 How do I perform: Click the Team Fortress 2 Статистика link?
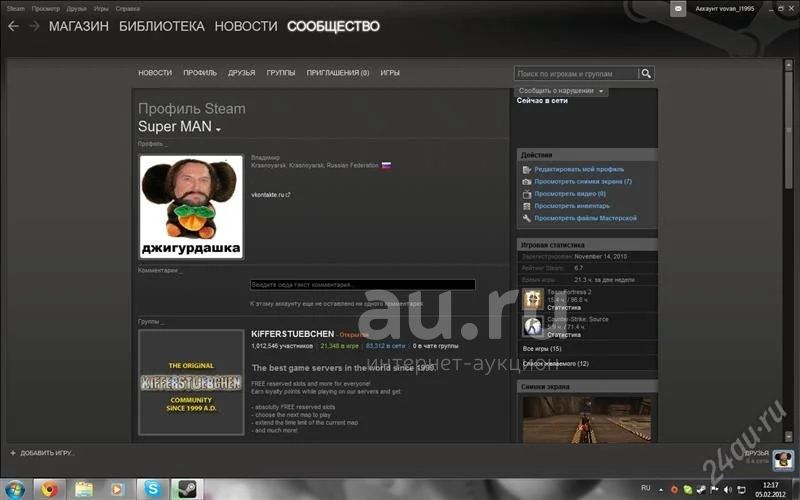click(564, 308)
